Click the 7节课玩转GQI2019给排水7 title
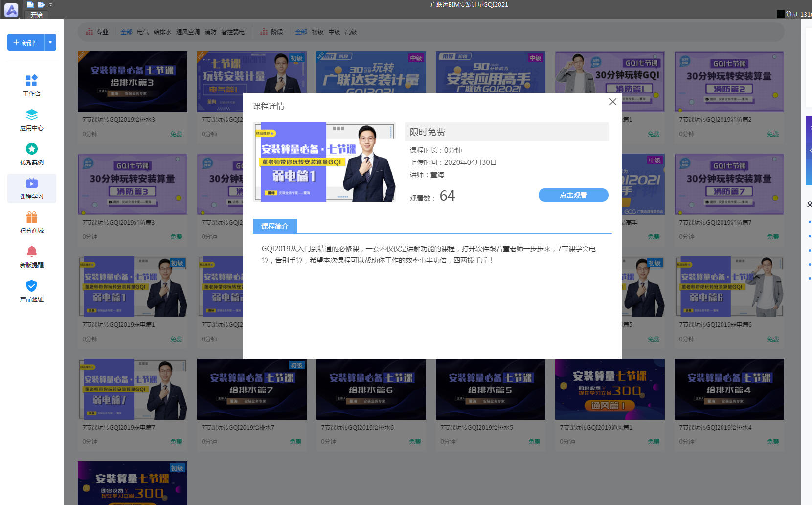This screenshot has height=505, width=812. [x=238, y=428]
